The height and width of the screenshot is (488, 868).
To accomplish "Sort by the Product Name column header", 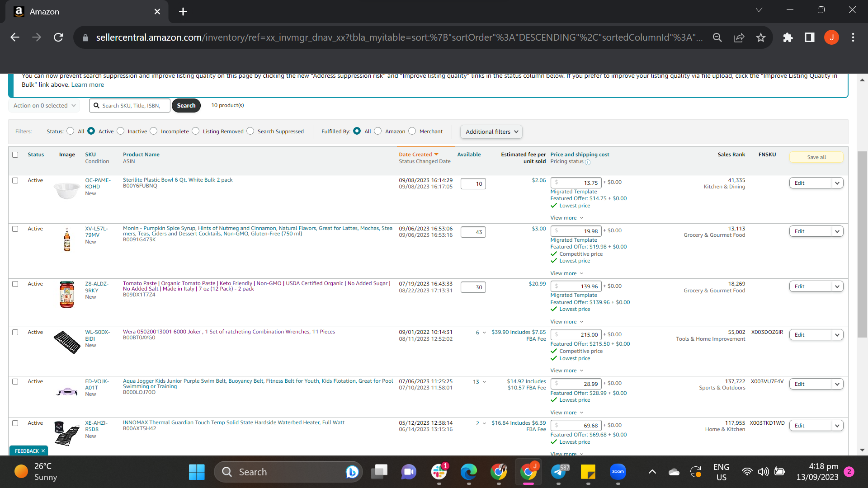I will (x=141, y=155).
